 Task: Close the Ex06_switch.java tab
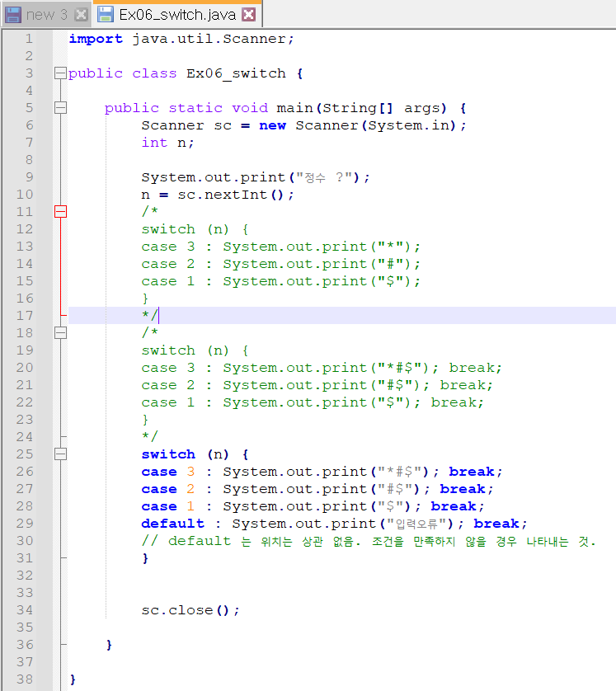pyautogui.click(x=249, y=15)
